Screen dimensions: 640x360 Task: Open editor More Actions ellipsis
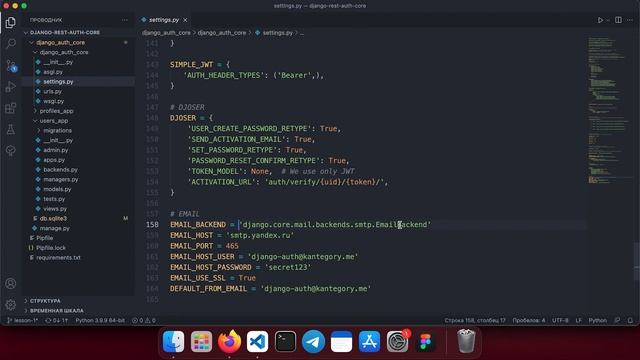(630, 20)
